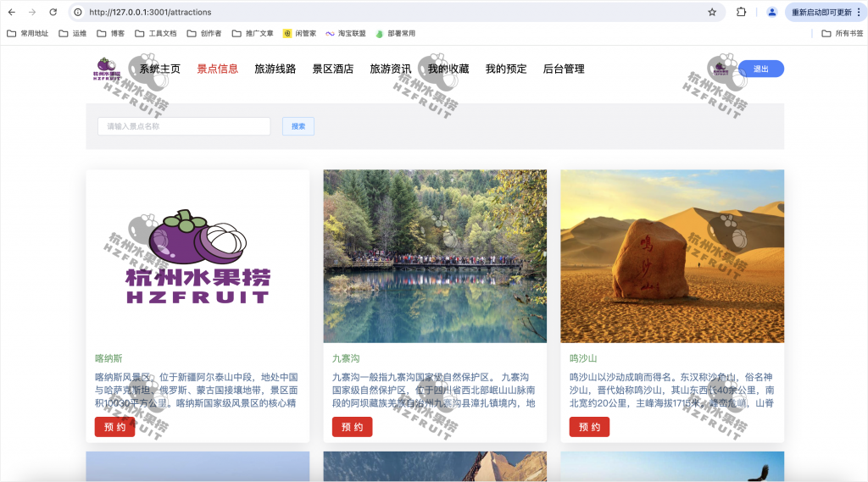
Task: Click the 重新启动即可更新 update button
Action: coord(826,12)
